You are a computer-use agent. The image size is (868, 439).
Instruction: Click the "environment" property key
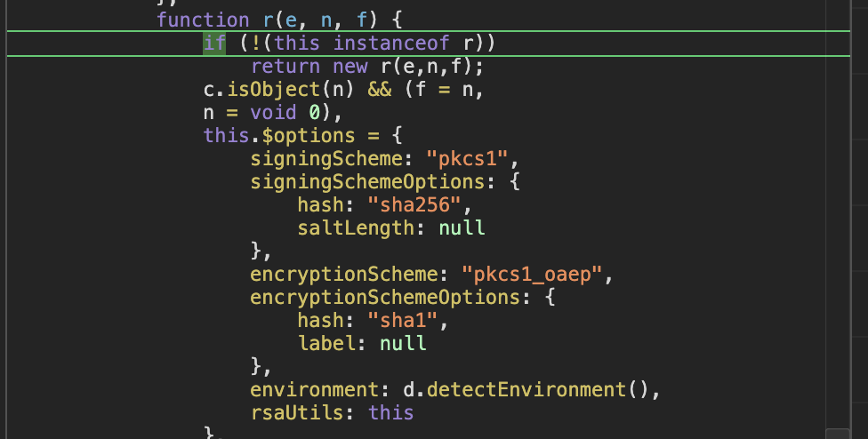[315, 390]
